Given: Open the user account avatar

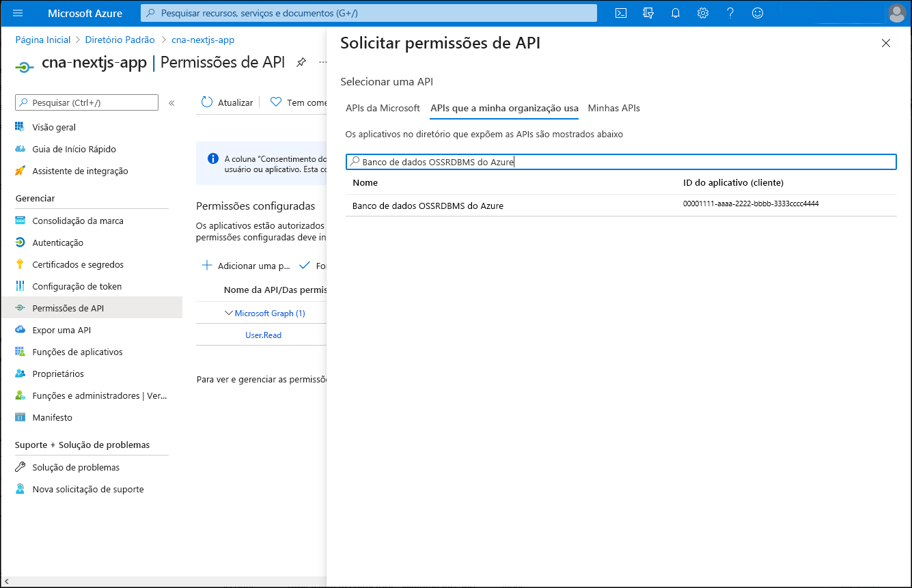Looking at the screenshot, I should 896,13.
